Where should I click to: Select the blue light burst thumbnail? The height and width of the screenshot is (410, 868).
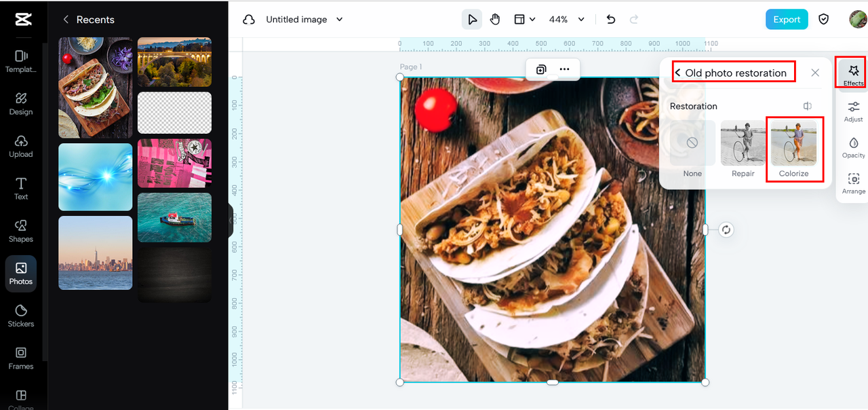pyautogui.click(x=96, y=176)
